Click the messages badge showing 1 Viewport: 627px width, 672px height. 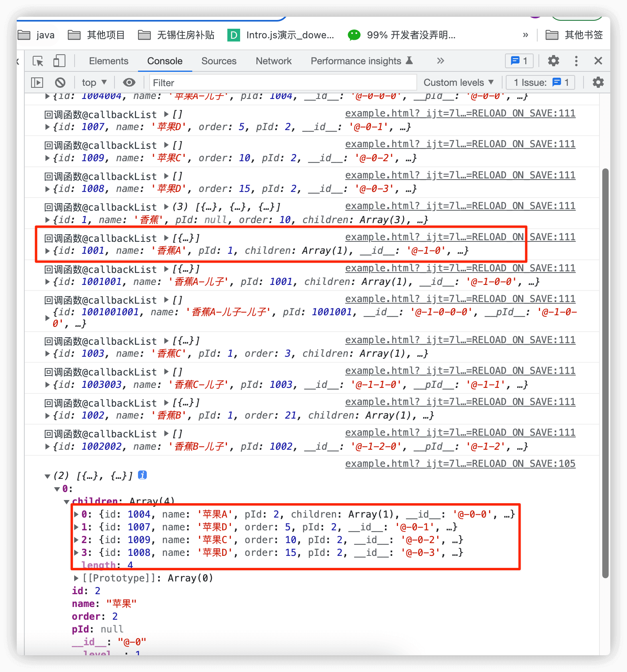pos(519,61)
